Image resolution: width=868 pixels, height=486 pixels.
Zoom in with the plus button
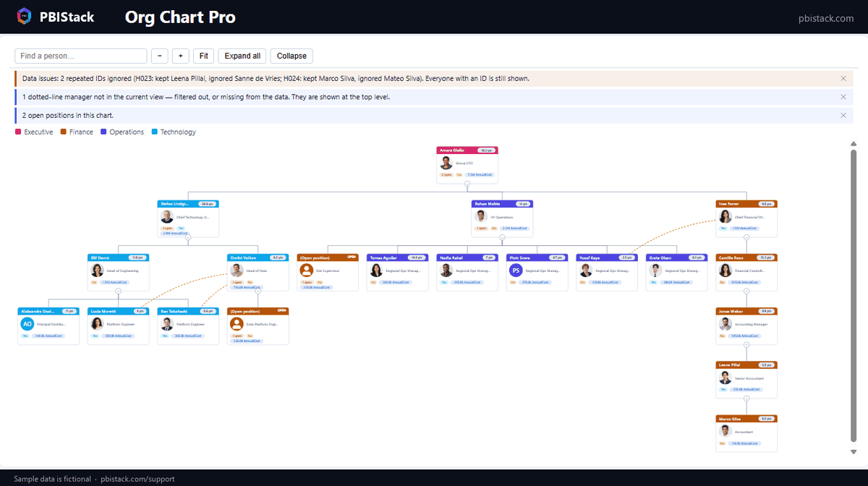pos(181,56)
